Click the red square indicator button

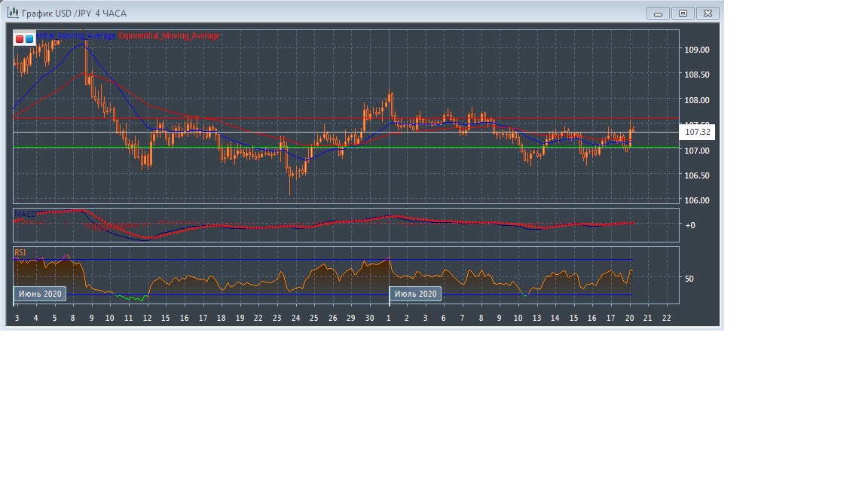(20, 38)
